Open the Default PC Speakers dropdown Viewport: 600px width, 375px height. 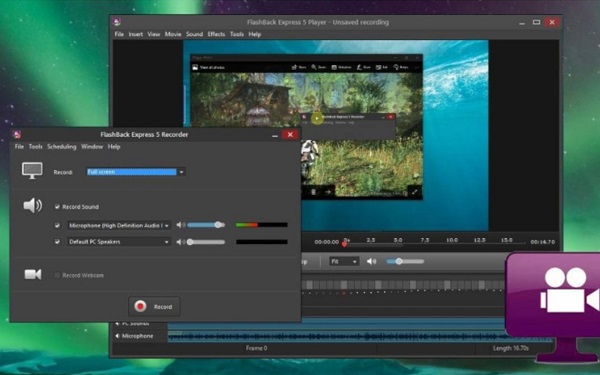119,242
